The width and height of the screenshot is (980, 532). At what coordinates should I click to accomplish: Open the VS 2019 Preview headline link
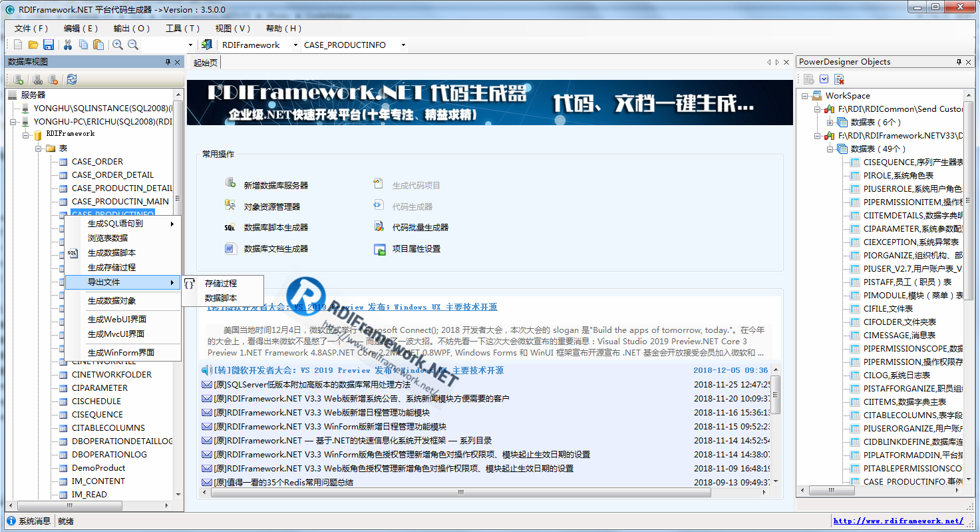[352, 307]
